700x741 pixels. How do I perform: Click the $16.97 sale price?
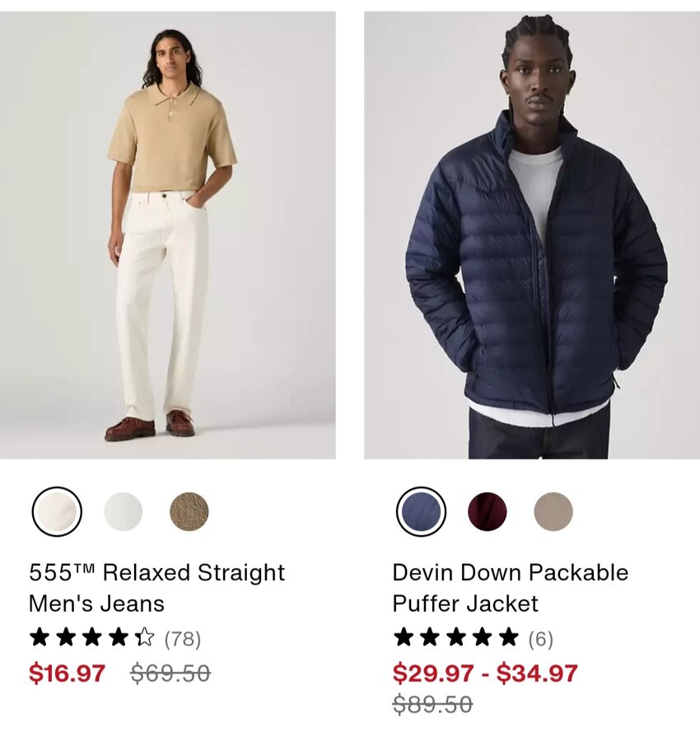[67, 673]
